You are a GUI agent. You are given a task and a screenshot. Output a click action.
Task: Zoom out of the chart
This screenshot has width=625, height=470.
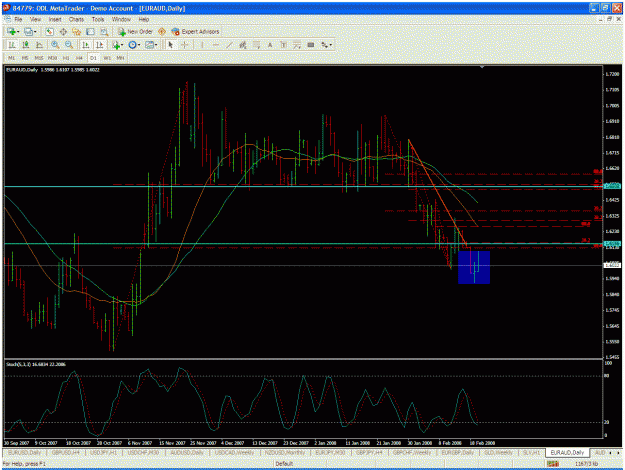click(x=69, y=45)
